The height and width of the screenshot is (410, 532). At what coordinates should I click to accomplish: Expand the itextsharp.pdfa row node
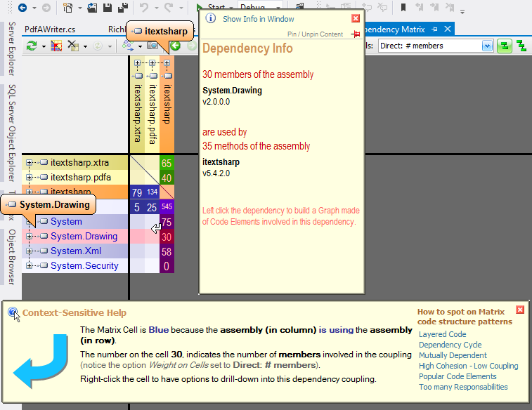(x=30, y=177)
